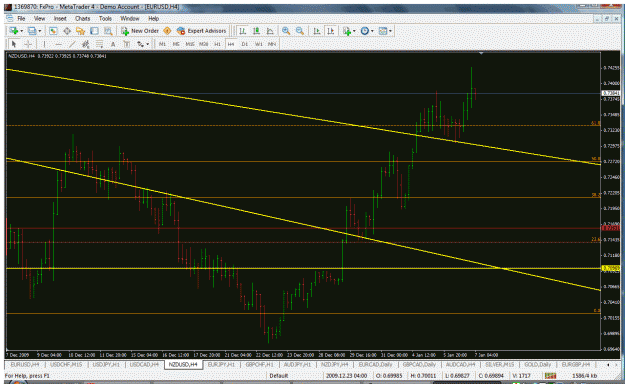Open the Window menu

point(130,18)
